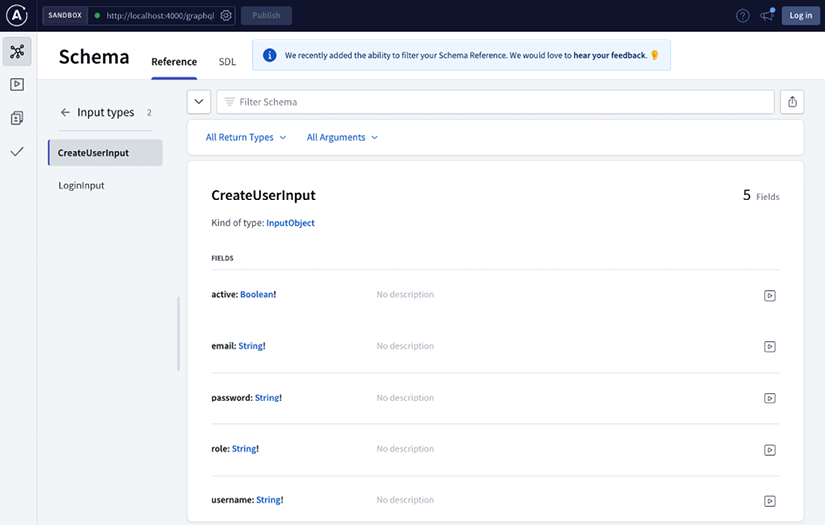Open String type of password field
Screen dimensions: 825x525
267,398
